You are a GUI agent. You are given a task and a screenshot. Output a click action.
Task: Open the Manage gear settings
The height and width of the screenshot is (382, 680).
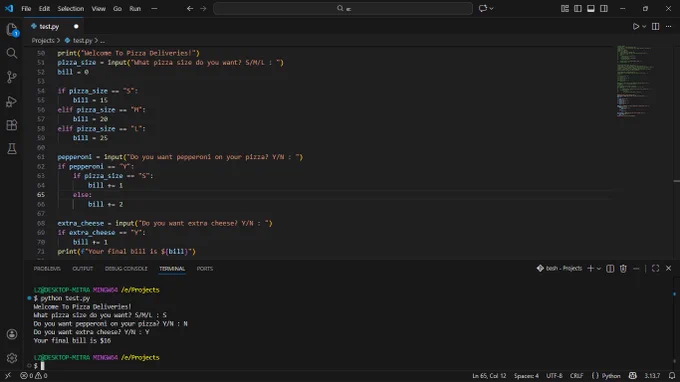click(x=12, y=358)
